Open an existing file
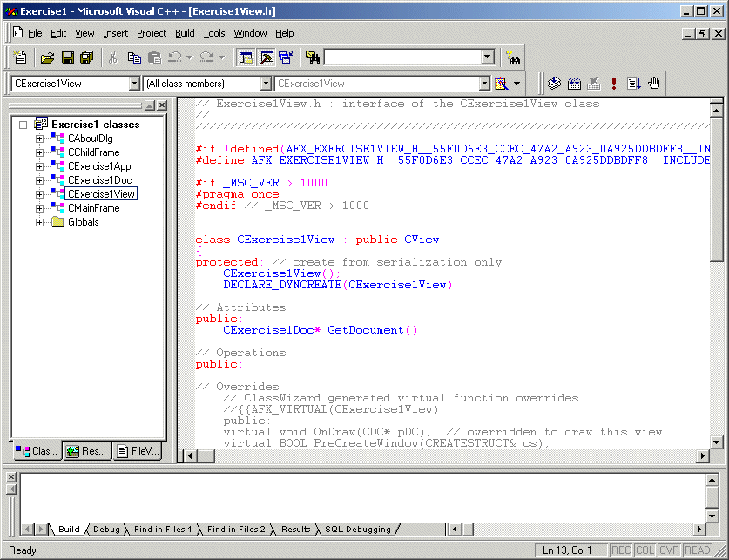Viewport: 729px width, 560px height. click(48, 57)
